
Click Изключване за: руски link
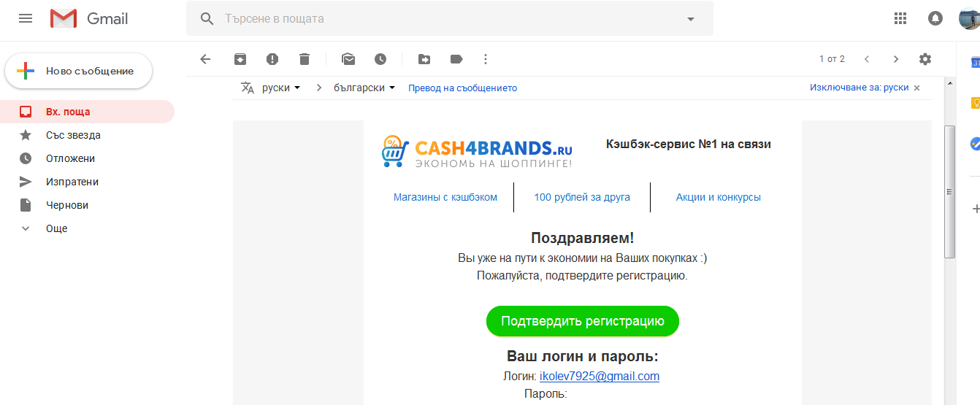(x=859, y=87)
